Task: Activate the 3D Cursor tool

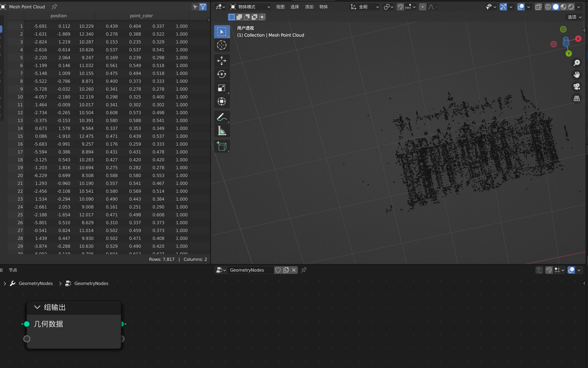Action: [221, 45]
